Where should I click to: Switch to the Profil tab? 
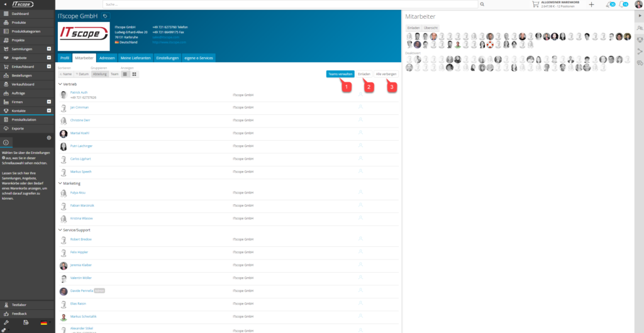point(65,58)
